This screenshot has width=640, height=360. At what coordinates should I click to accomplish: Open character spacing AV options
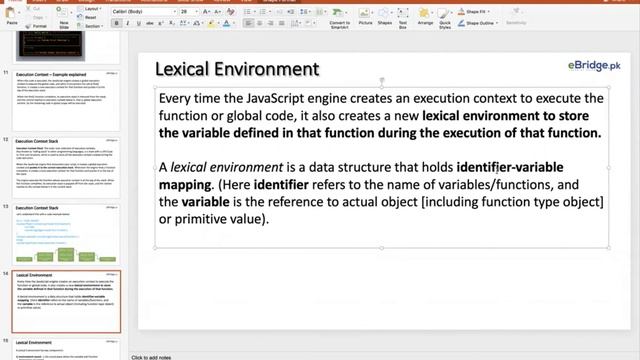[x=184, y=24]
